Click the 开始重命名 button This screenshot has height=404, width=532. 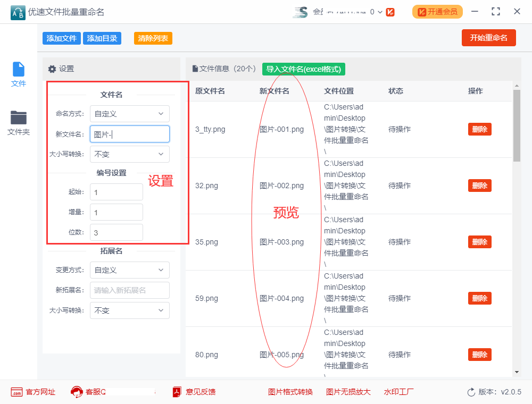(x=488, y=38)
